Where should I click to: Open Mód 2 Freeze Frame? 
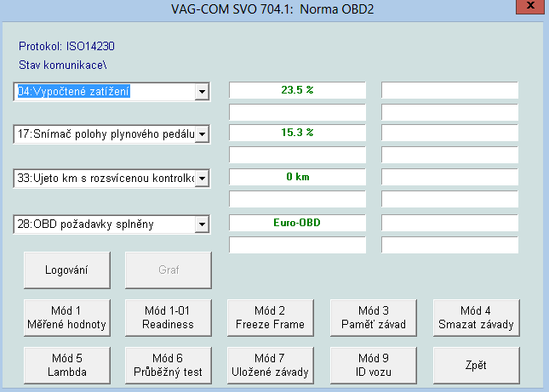pyautogui.click(x=271, y=317)
